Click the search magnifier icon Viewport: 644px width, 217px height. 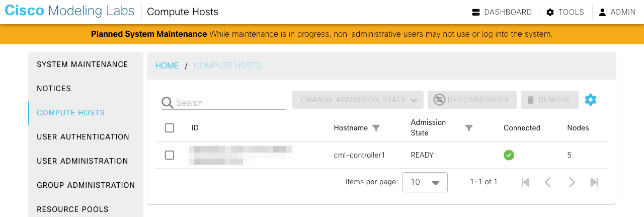tap(168, 103)
